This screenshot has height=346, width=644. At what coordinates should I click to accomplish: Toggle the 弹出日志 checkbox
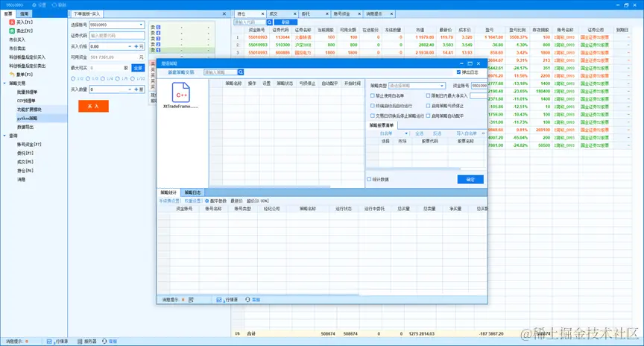tap(458, 72)
